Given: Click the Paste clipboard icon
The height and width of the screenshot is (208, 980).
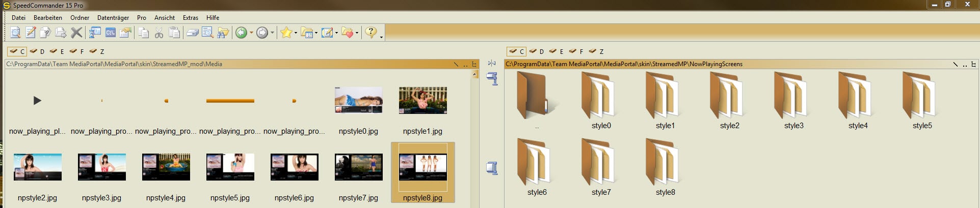Looking at the screenshot, I should point(174,33).
